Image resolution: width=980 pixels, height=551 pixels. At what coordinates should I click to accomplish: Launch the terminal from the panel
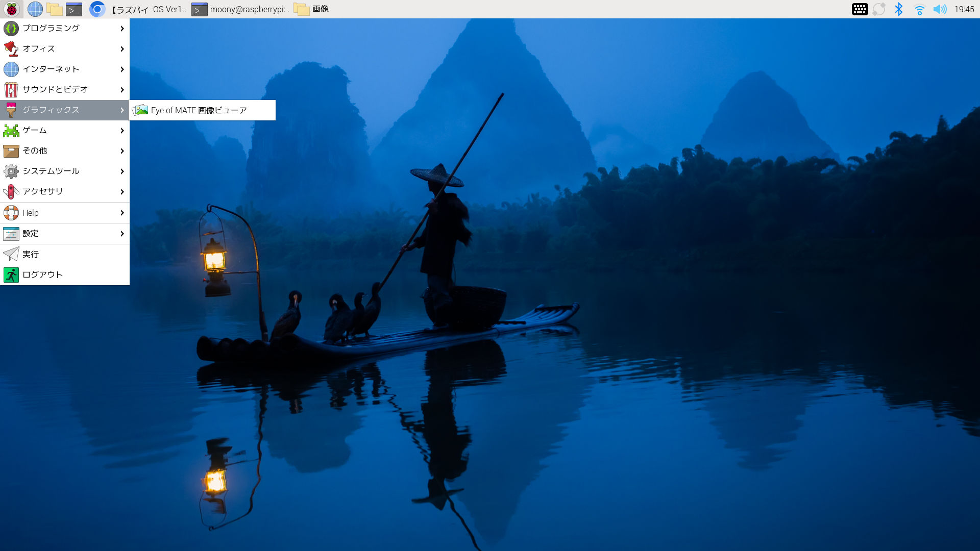coord(74,9)
